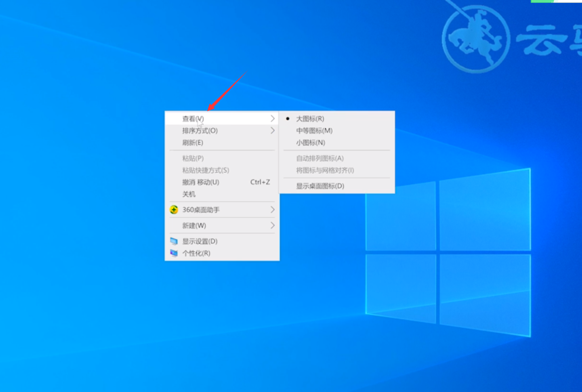Click the display settings monitor icon
The image size is (582, 392).
coord(174,241)
